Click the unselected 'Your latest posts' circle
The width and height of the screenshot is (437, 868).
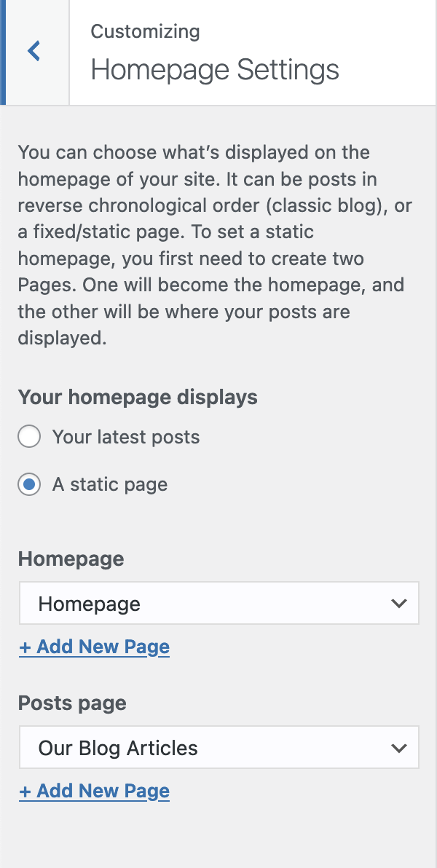coord(29,436)
